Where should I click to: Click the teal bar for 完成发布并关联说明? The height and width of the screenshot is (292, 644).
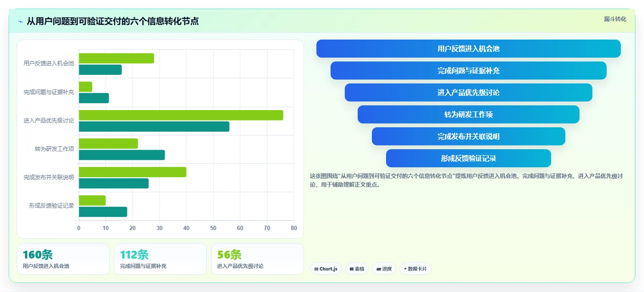coord(113,183)
